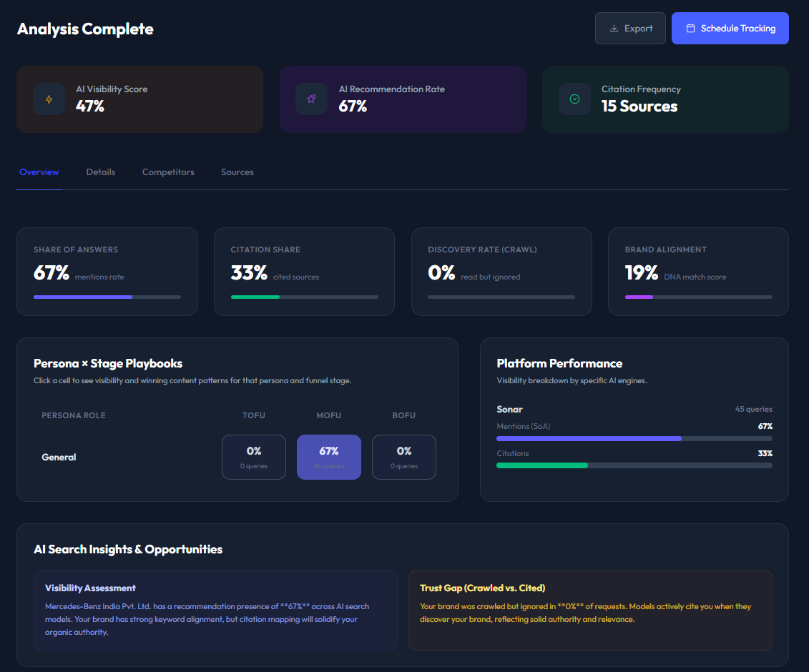
Task: Click the TOFU column header
Action: 254,415
